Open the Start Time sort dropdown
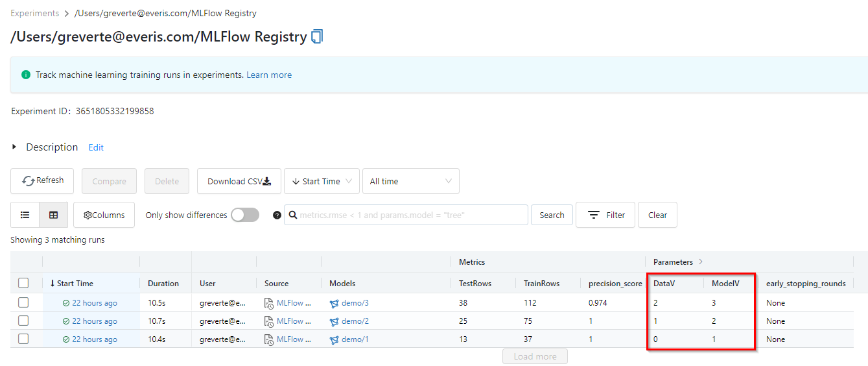Image resolution: width=868 pixels, height=366 pixels. pos(322,181)
